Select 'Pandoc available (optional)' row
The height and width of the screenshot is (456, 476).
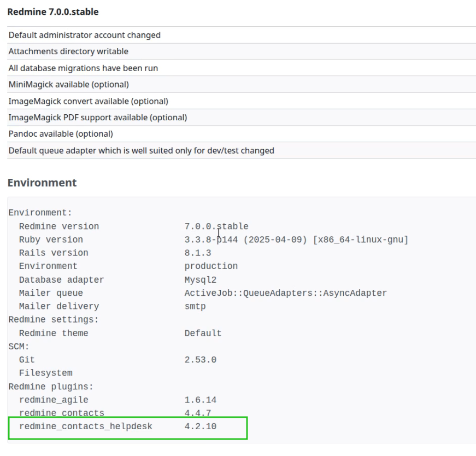click(242, 134)
